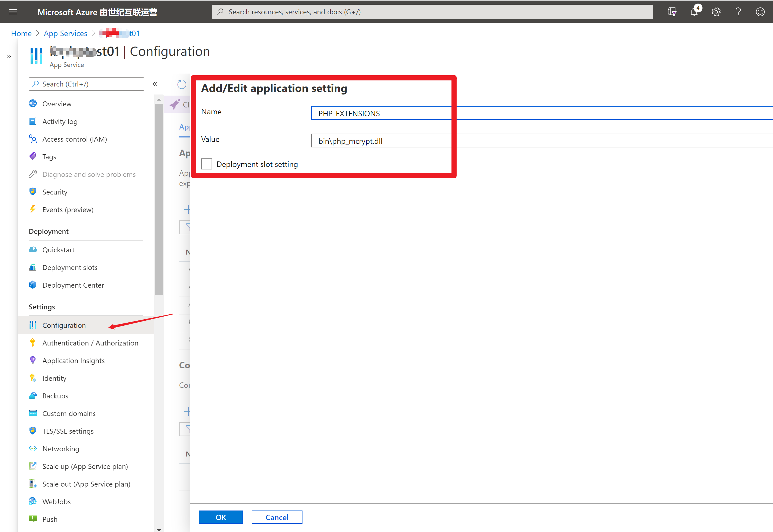Expand the left portal flyout chevrons
Viewport: 773px width, 532px height.
click(x=9, y=57)
